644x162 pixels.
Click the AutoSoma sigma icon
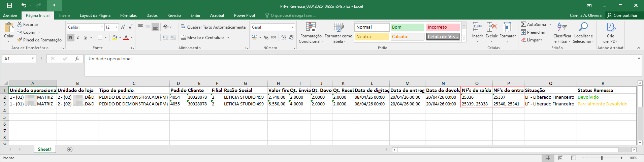pos(523,24)
